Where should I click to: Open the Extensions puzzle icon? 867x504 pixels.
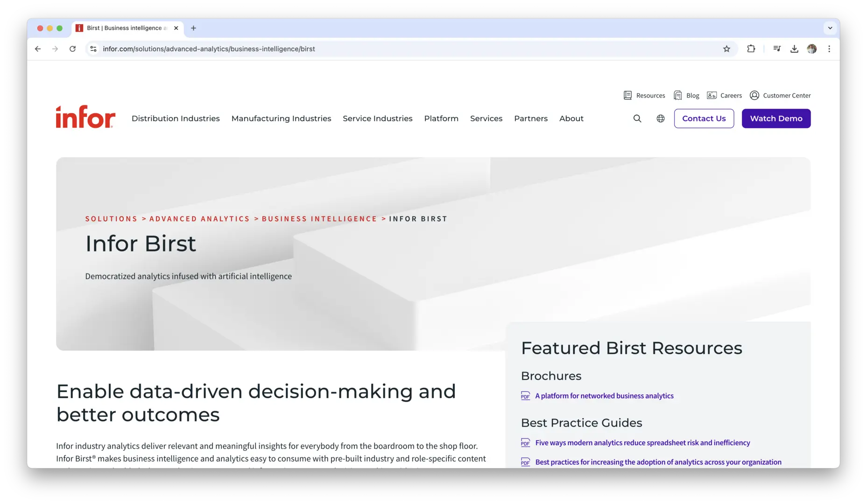[751, 49]
